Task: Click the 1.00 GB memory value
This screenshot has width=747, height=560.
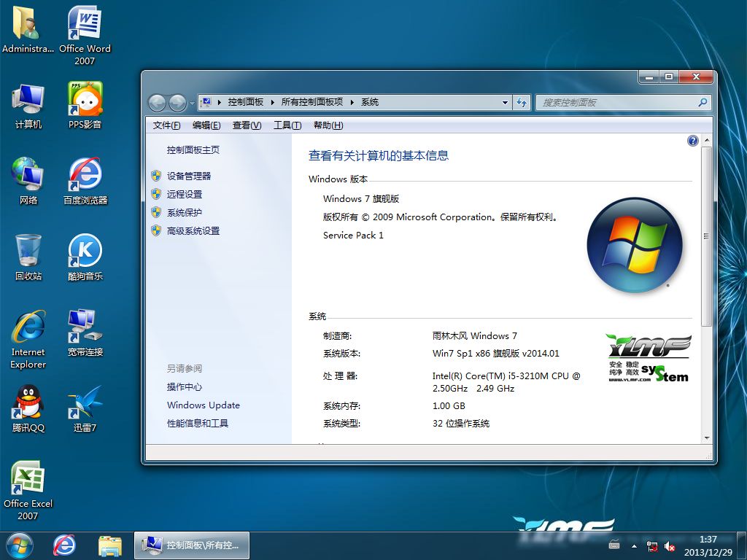Action: pos(449,406)
